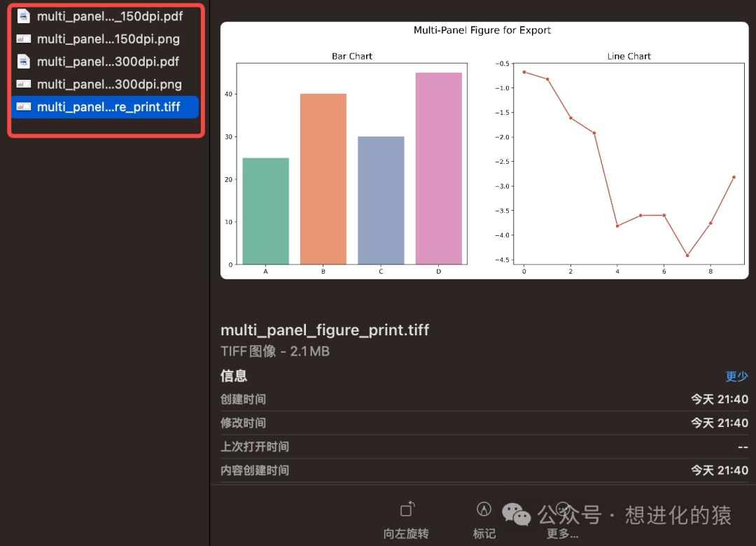Viewport: 756px width, 546px height.
Task: Click the TIFF 图像 - 2.1 MB text
Action: 275,351
